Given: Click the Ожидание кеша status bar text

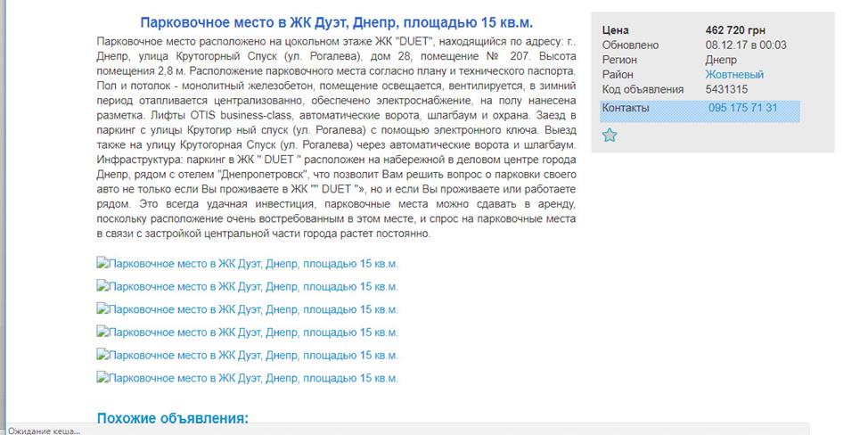Looking at the screenshot, I should tap(45, 431).
